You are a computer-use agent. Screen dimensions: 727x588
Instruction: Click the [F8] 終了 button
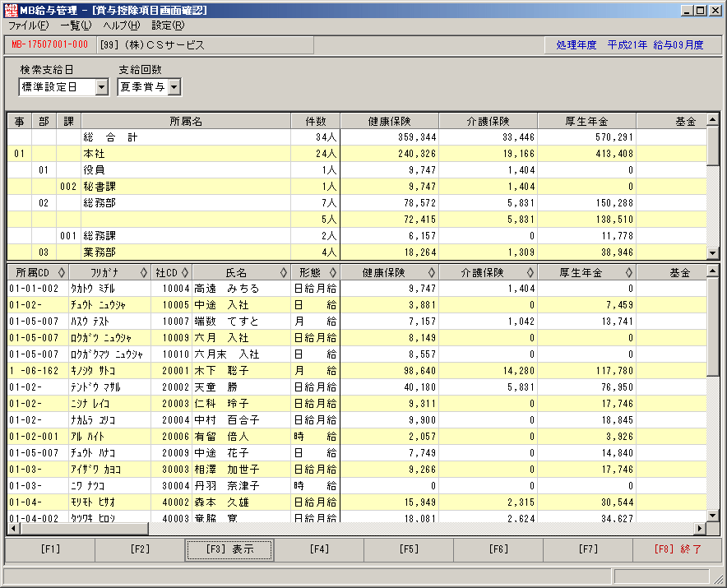click(x=678, y=549)
